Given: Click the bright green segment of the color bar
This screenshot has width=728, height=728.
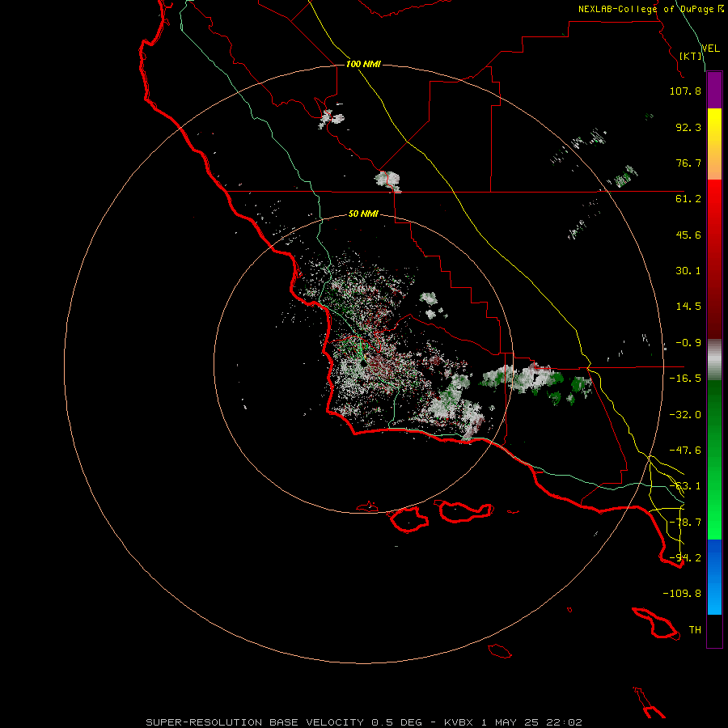Looking at the screenshot, I should pos(714,459).
